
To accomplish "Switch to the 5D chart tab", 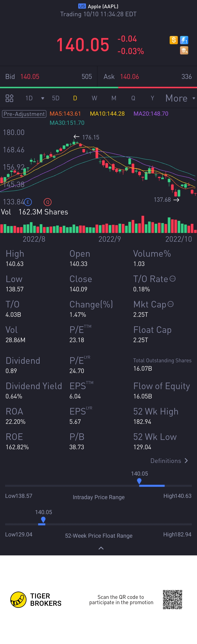I will tap(56, 98).
